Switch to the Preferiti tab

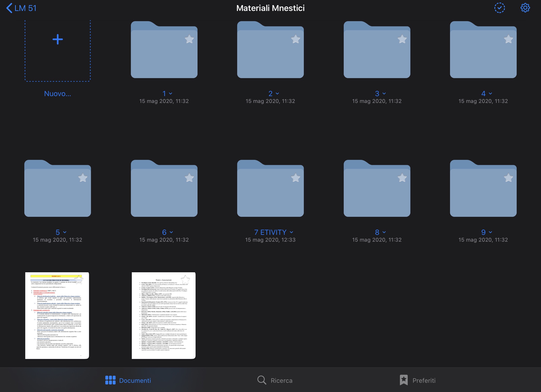(x=417, y=380)
